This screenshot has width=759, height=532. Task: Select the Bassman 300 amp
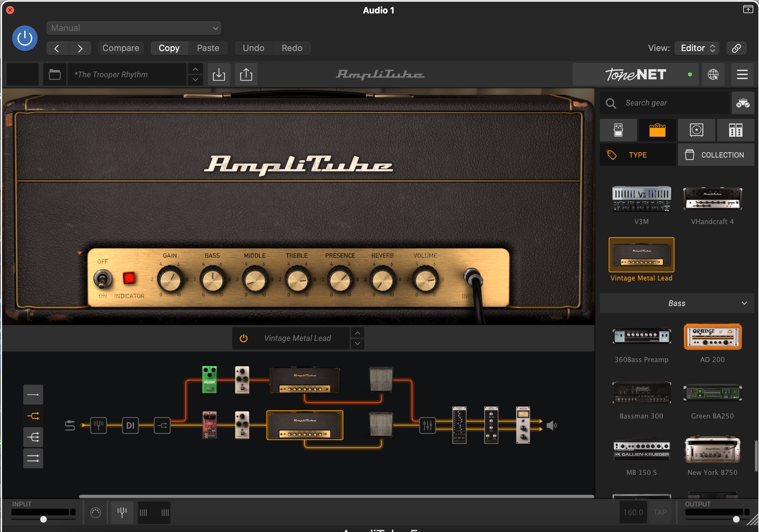(641, 393)
